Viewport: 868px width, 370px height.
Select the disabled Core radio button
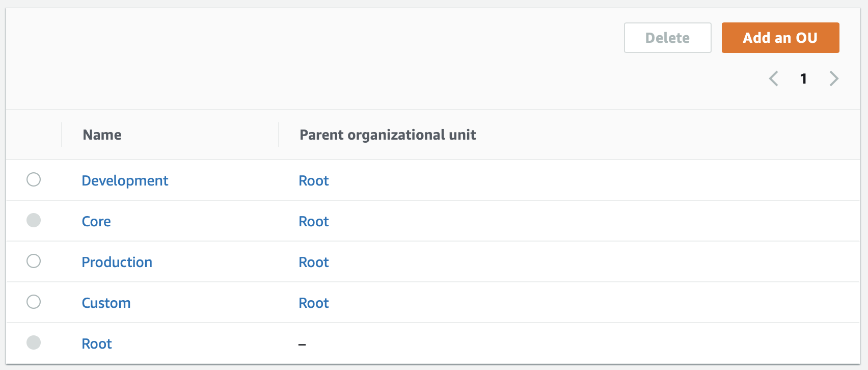point(34,220)
